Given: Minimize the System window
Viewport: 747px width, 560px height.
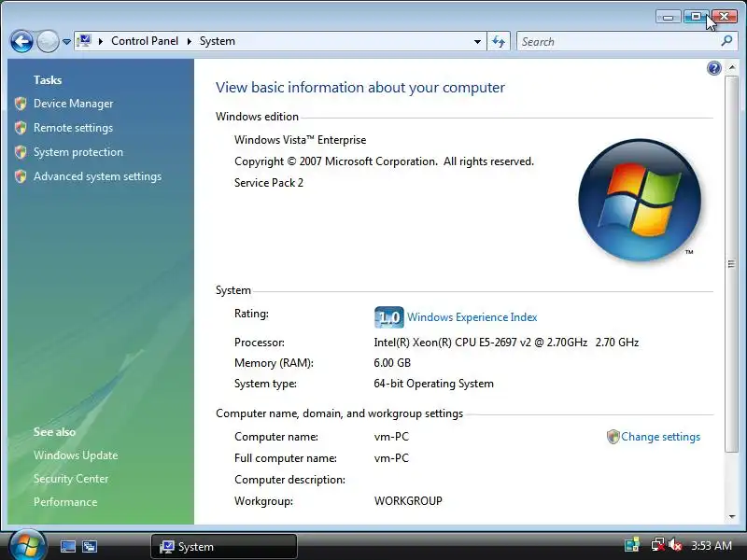Looking at the screenshot, I should click(x=668, y=17).
